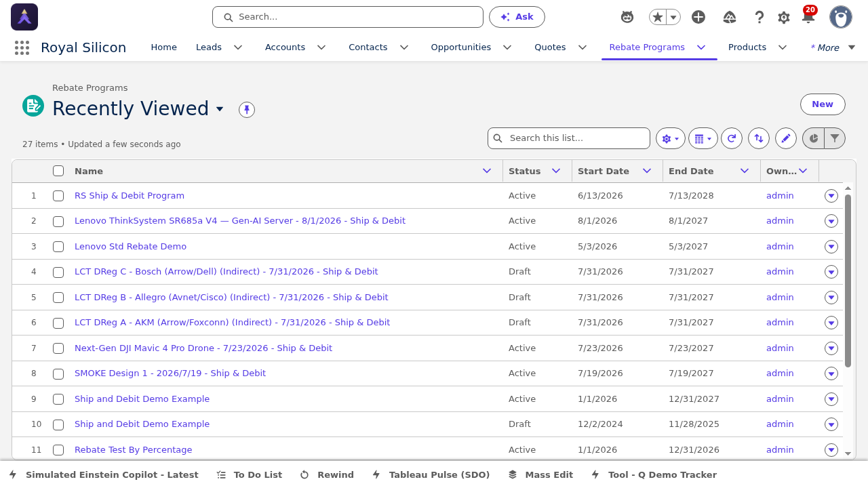Expand the More navigation menu
Screen dimensions: 868x488
tap(833, 47)
